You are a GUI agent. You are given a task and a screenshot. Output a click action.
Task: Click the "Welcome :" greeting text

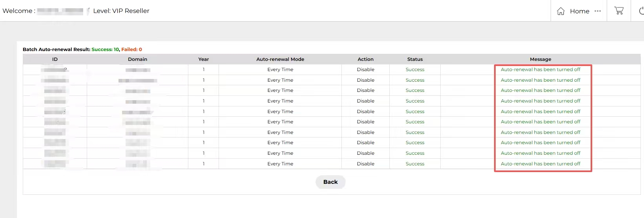pyautogui.click(x=19, y=11)
